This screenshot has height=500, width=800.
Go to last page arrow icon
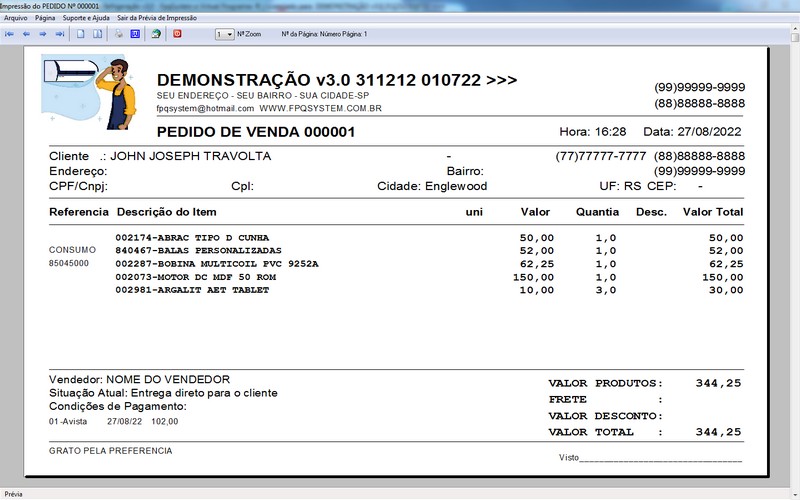60,34
